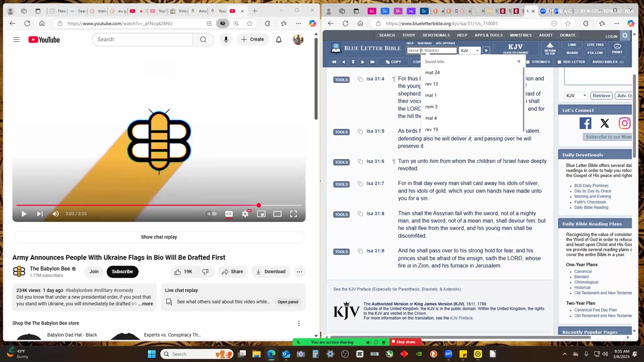Focus the Verse or Word(s) search field
644x362 pixels.
pyautogui.click(x=432, y=50)
